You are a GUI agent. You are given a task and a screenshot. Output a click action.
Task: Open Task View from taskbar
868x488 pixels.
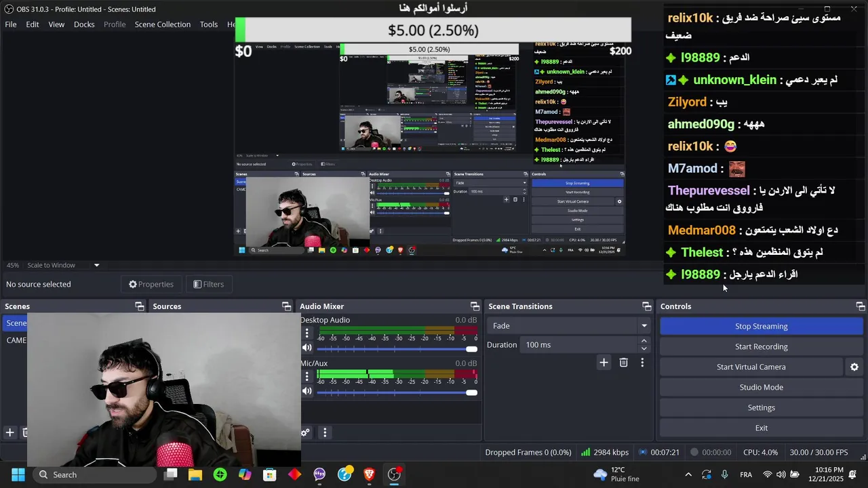click(x=170, y=474)
